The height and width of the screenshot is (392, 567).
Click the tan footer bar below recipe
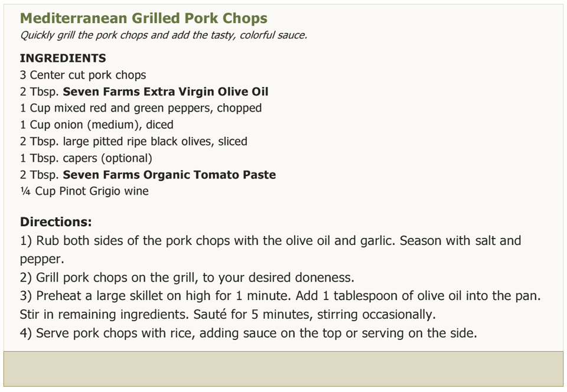[x=283, y=369]
